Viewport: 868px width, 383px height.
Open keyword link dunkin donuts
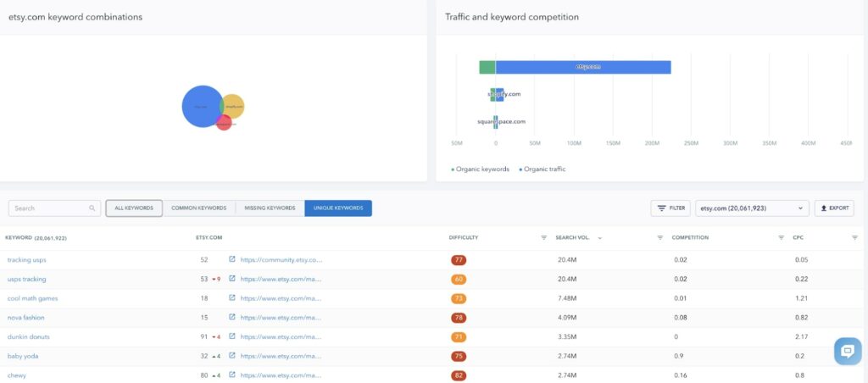pos(29,336)
